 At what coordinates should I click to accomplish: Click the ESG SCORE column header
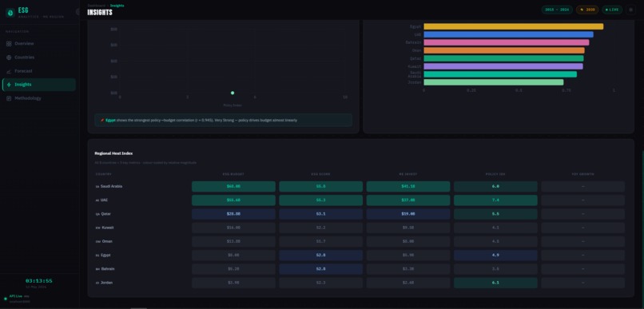point(320,174)
